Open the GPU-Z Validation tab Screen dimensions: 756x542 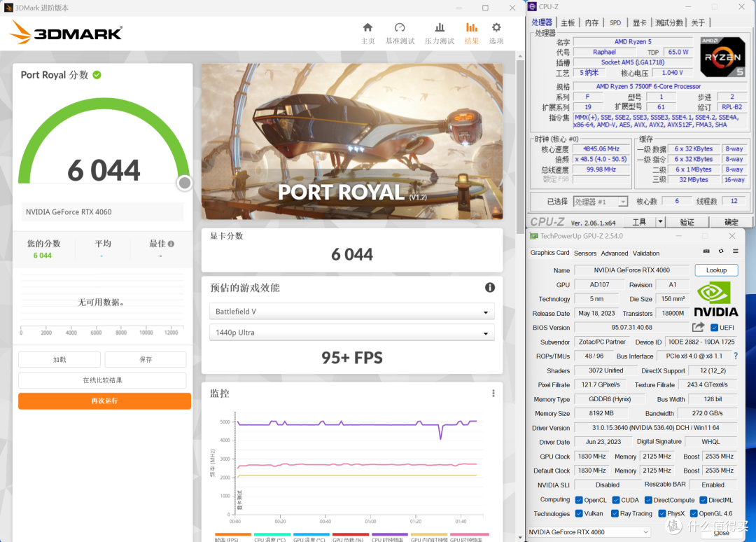[646, 253]
